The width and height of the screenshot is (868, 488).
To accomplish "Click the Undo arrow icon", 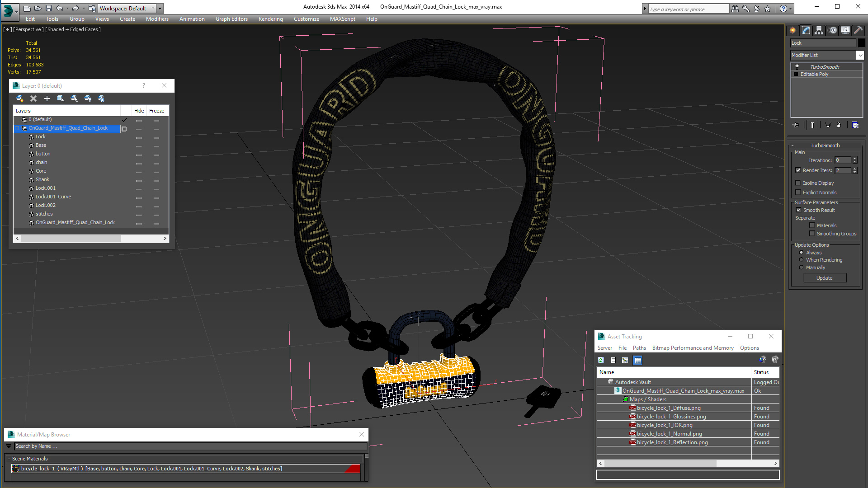I will (x=60, y=8).
